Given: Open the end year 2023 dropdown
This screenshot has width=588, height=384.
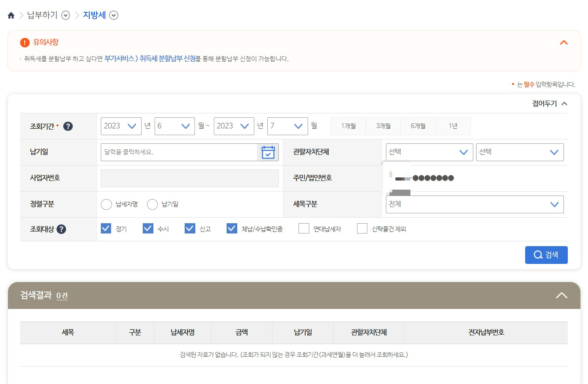Looking at the screenshot, I should (234, 126).
